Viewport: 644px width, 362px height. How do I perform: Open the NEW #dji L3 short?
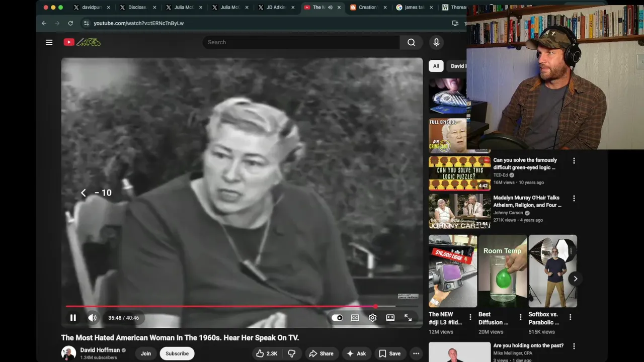(x=453, y=271)
